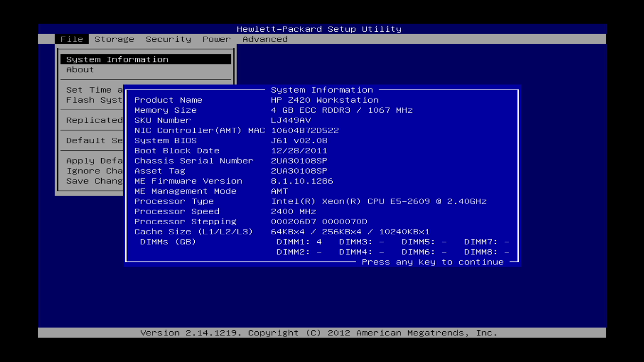The image size is (644, 362).
Task: Choose the partly hidden Set Time entry
Action: [x=94, y=90]
